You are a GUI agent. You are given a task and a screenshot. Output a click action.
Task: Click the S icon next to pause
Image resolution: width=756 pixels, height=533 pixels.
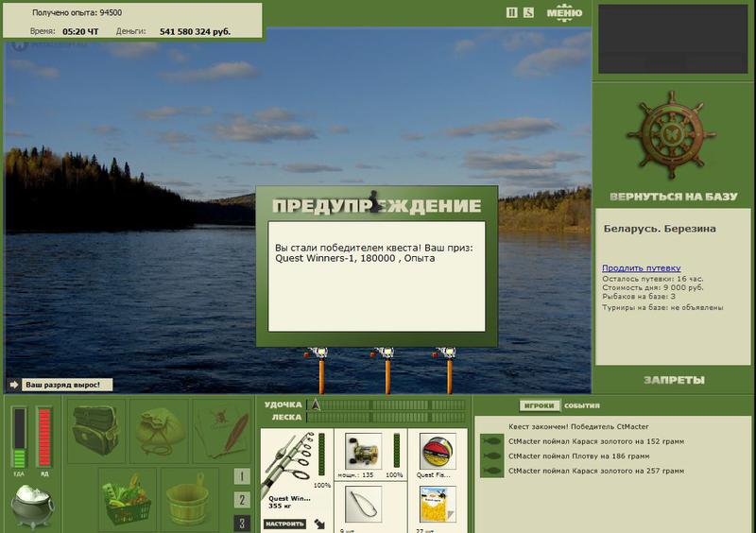tap(528, 12)
